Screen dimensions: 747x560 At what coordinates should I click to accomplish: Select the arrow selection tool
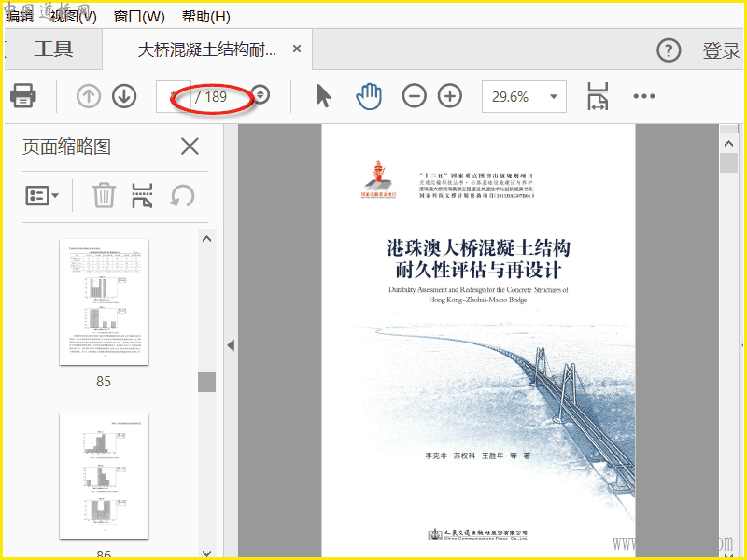(x=324, y=96)
